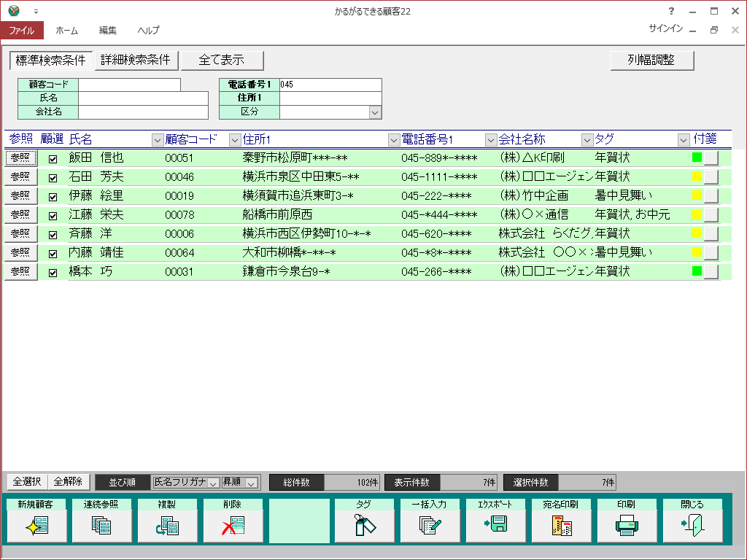747x560 pixels.
Task: Open the タグ tag icon
Action: coord(365,526)
